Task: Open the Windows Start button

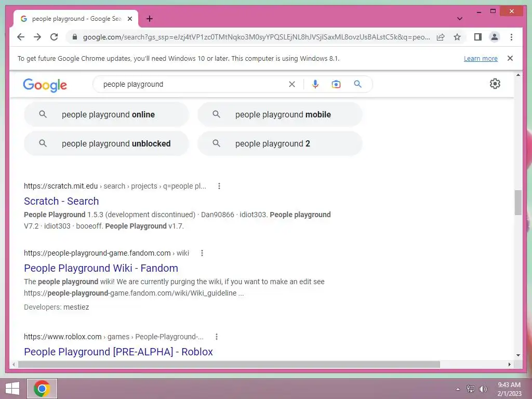Action: tap(12, 389)
